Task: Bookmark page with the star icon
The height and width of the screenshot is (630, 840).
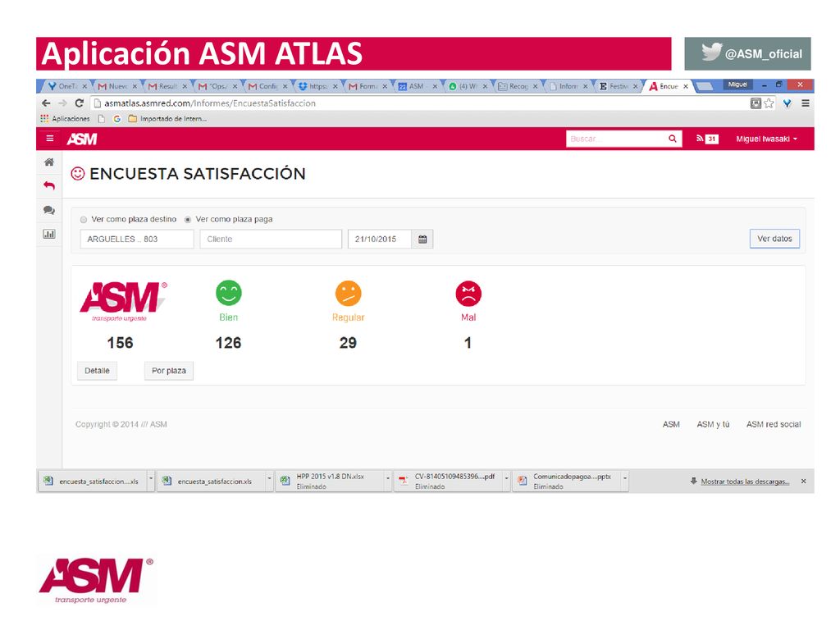Action: tap(769, 103)
